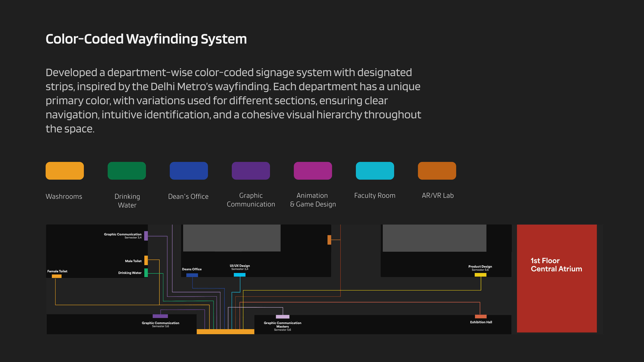The image size is (644, 362).
Task: Click the blue Deans Office map marker
Action: (192, 275)
